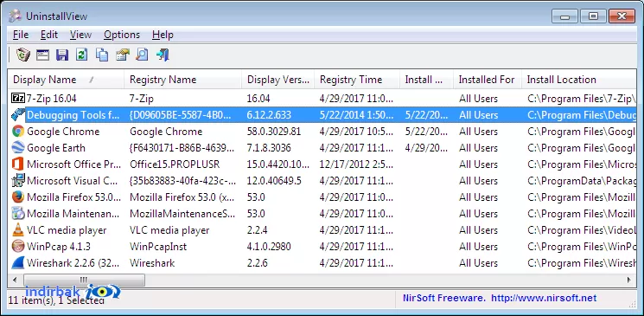
Task: Click display version 58.0.3029.81
Action: [x=274, y=132]
